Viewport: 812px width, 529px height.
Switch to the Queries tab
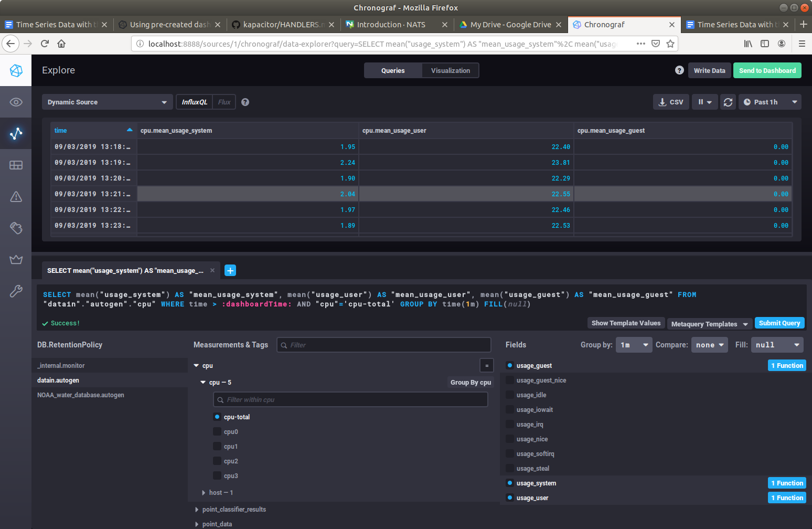[x=393, y=71]
